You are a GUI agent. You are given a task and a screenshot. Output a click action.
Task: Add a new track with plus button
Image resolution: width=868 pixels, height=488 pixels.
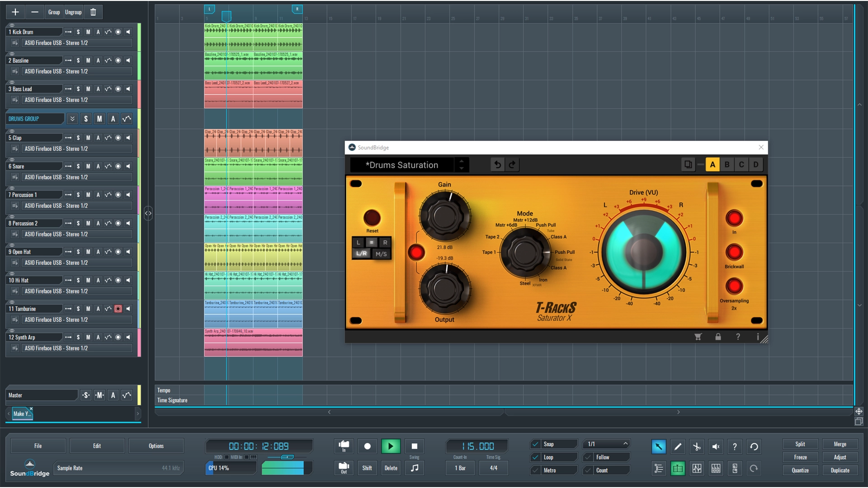coord(15,12)
